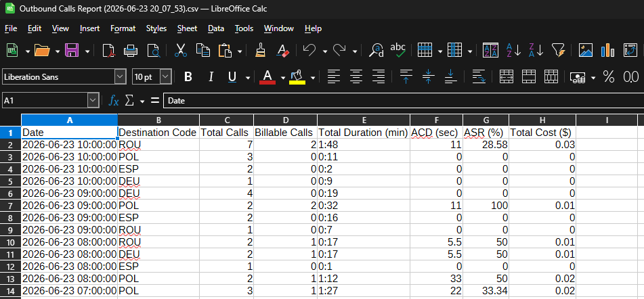Click the Print icon
This screenshot has height=299, width=644.
(x=131, y=51)
